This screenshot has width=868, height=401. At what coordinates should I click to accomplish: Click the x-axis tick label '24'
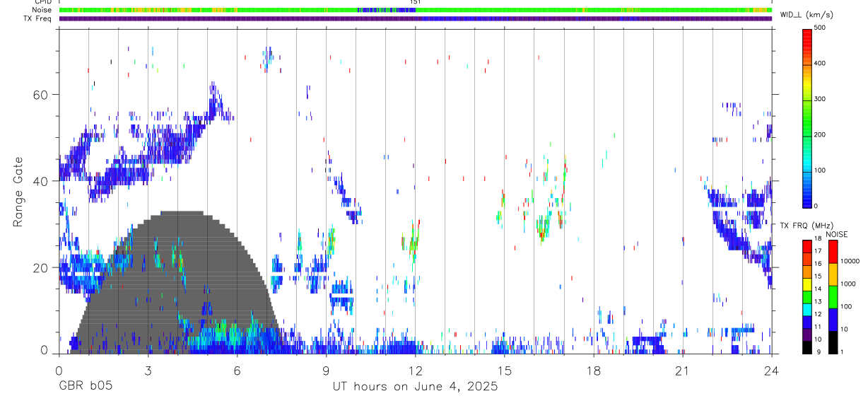point(772,371)
